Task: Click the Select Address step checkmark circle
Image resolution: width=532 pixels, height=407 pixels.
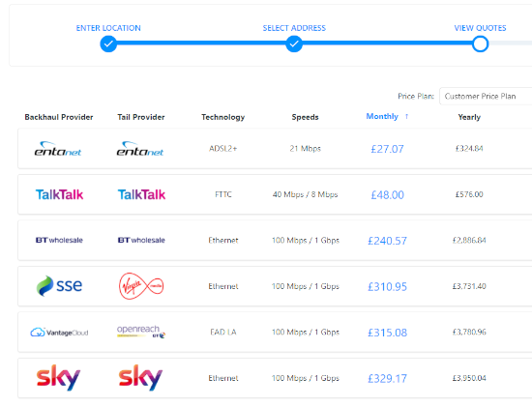Action: pos(294,44)
